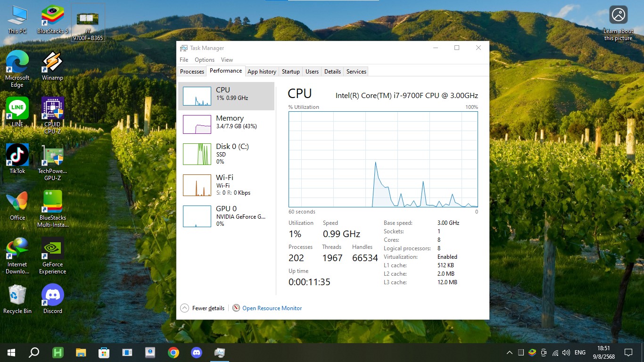Click the ENG language indicator

coord(580,353)
